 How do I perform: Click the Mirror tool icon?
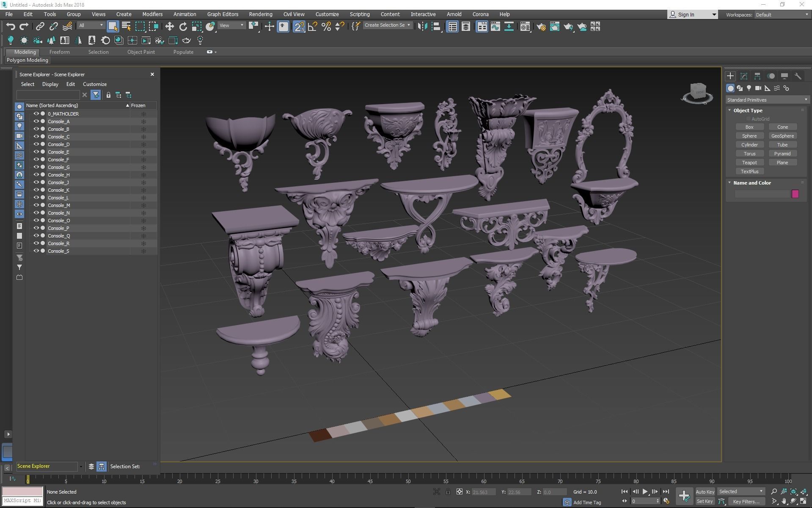(x=422, y=27)
